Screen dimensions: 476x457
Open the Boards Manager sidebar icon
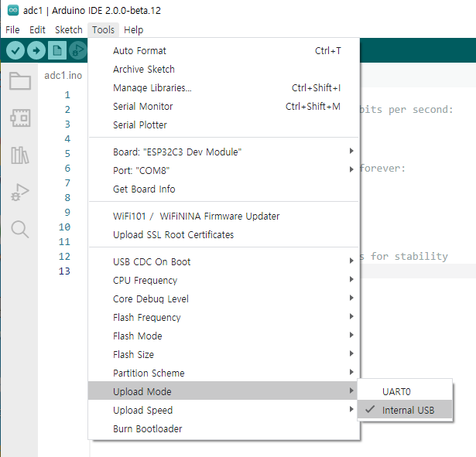click(x=20, y=118)
